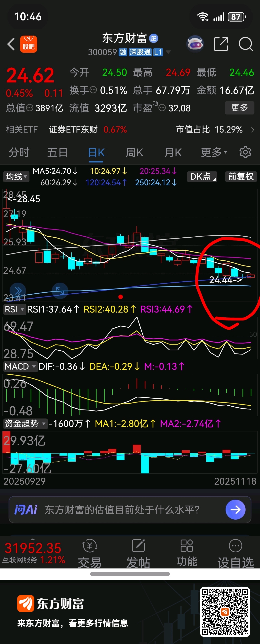Screen dimensions: 260x644
Task: Open the MACD indicator dropdown
Action: 20,366
